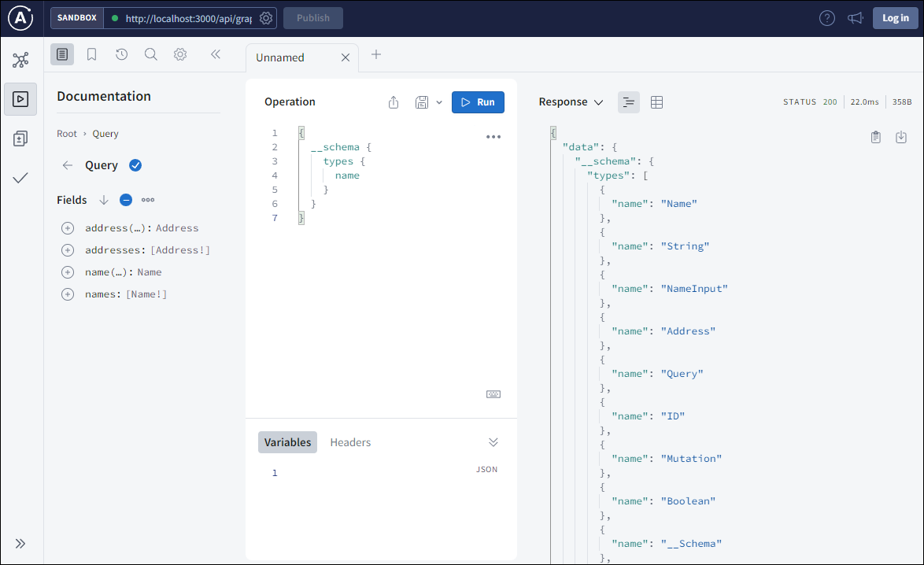Open the Schema diff sidebar icon
Viewport: 924px width, 565px height.
click(x=20, y=138)
